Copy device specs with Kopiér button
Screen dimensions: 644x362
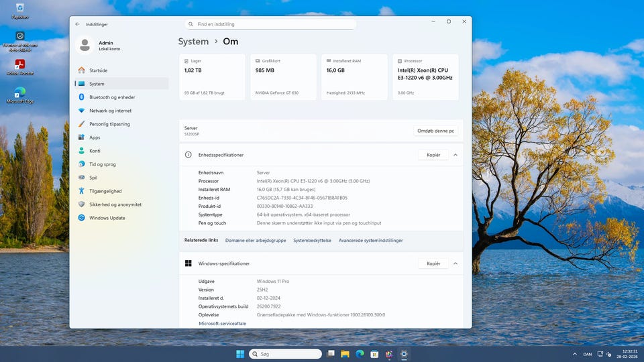[433, 155]
